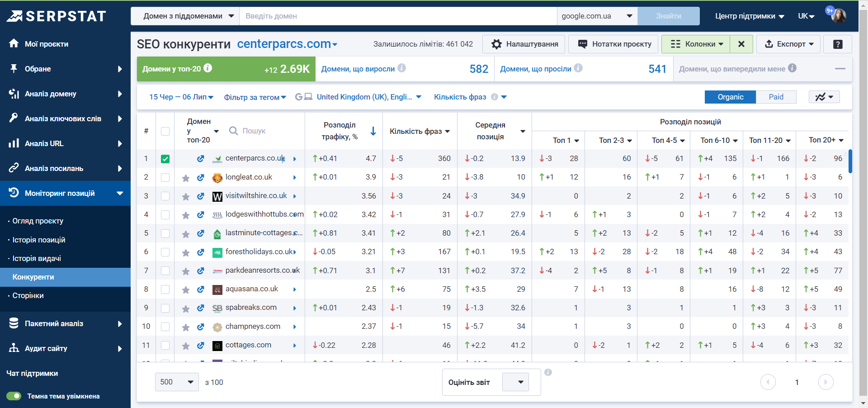Check the parkdeanresorts.co.uk row checkbox
The image size is (868, 408).
click(x=165, y=270)
